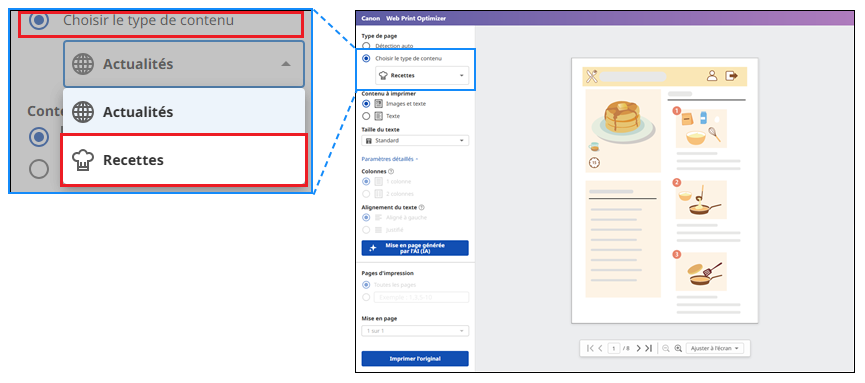Screen dimensions: 865x383
Task: Click the fork and knife logo in the previewed page
Action: 592,77
